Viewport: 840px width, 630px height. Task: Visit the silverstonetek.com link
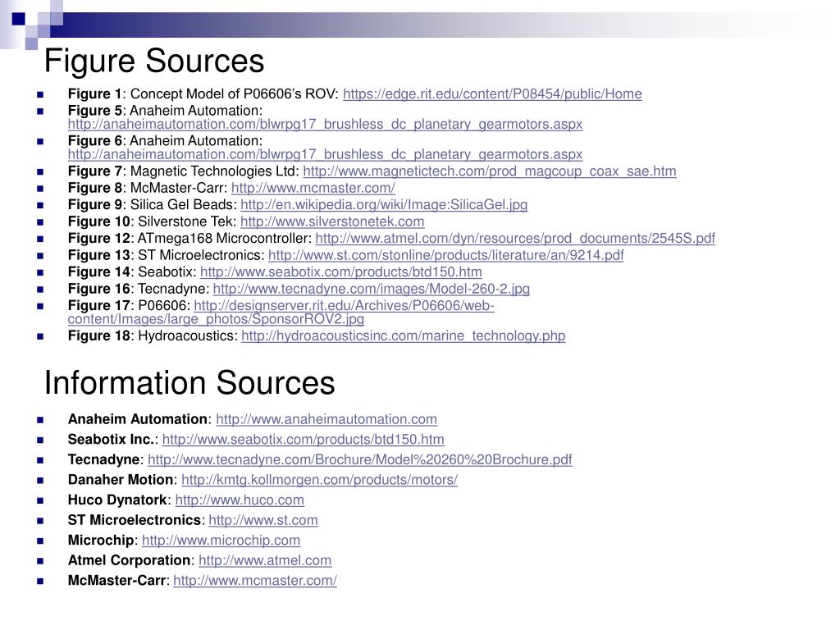(332, 221)
